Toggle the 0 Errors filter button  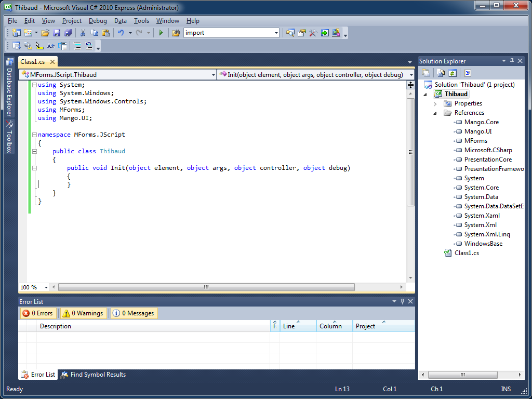coord(38,313)
